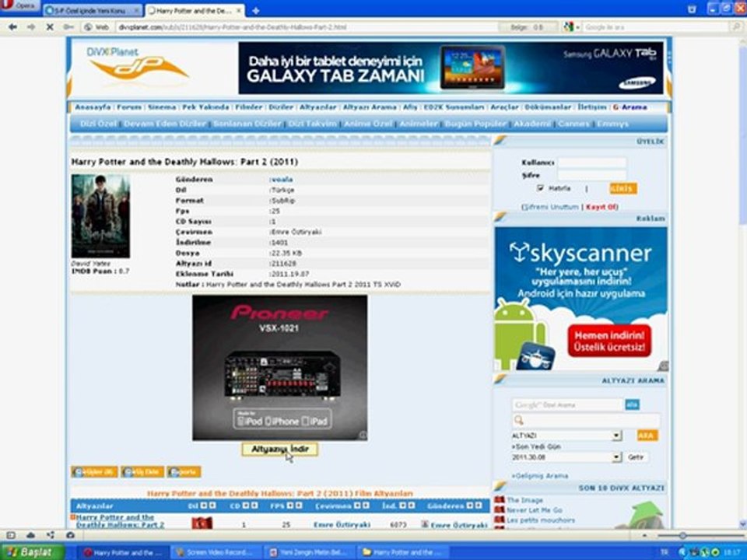The width and height of the screenshot is (747, 560).
Task: Click the blue search button beside Google field
Action: [x=632, y=404]
